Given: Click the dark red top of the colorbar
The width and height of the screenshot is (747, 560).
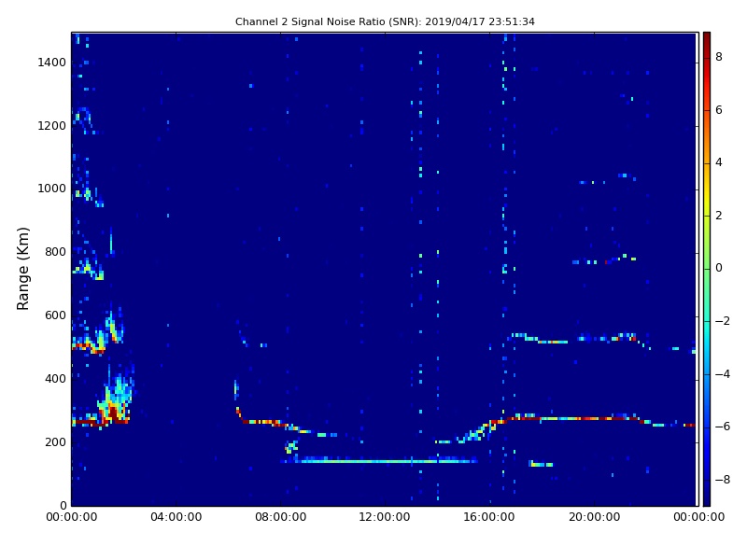Looking at the screenshot, I should pos(707,36).
